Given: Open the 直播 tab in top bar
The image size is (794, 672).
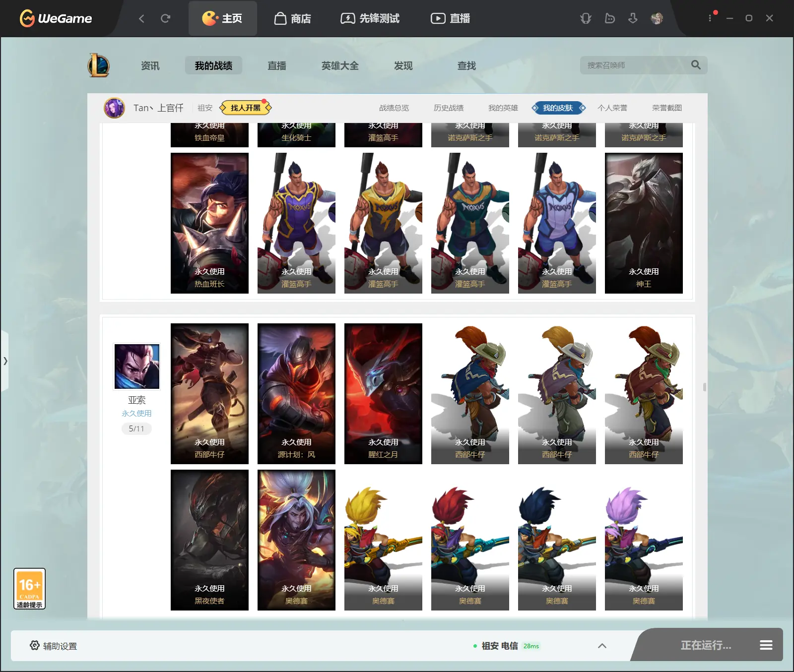Looking at the screenshot, I should point(450,18).
